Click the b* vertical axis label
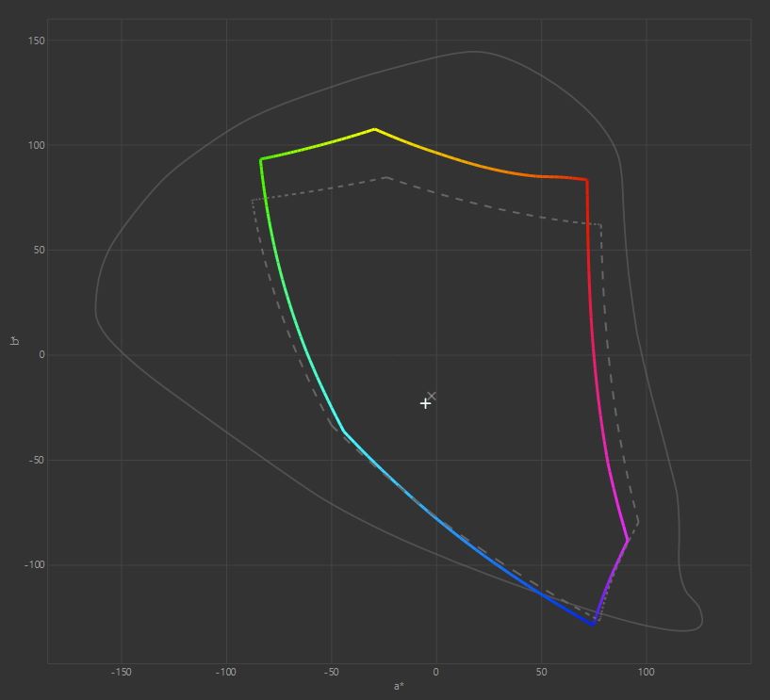Screen dimensions: 770x700 [14, 341]
